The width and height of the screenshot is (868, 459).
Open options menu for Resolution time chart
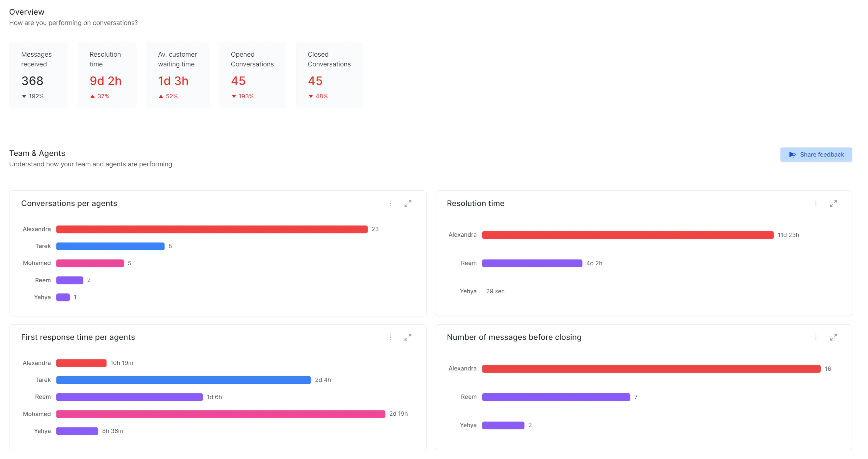click(x=816, y=203)
